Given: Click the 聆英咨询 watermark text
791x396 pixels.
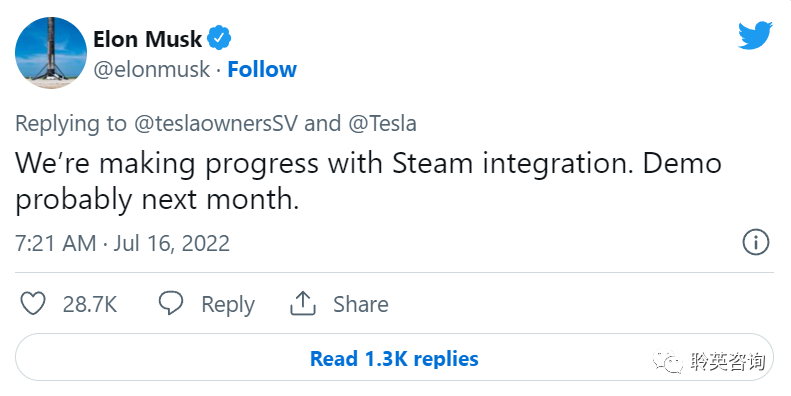Looking at the screenshot, I should 728,361.
